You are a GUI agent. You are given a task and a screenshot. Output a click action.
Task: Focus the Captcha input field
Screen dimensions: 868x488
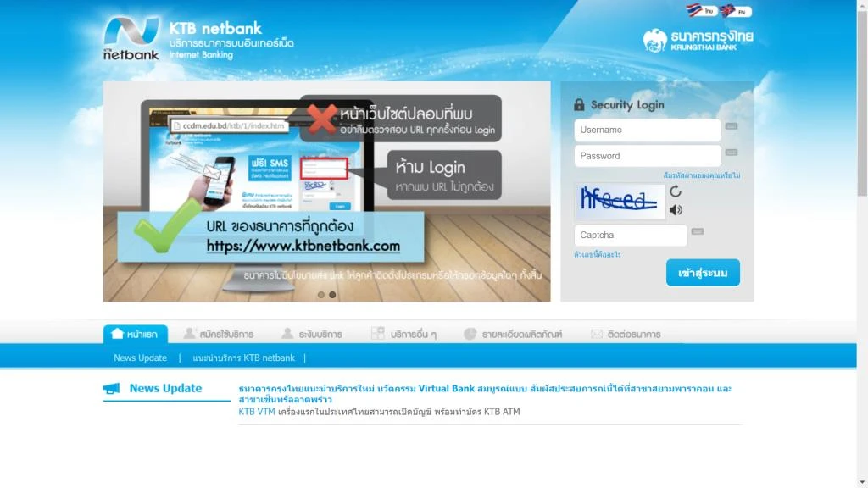631,236
